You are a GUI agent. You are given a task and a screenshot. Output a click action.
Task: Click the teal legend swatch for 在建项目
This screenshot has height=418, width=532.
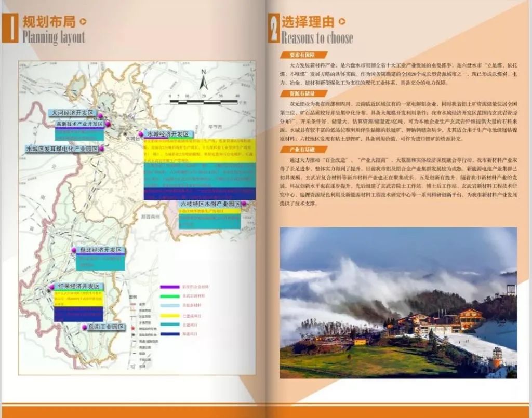coord(170,325)
